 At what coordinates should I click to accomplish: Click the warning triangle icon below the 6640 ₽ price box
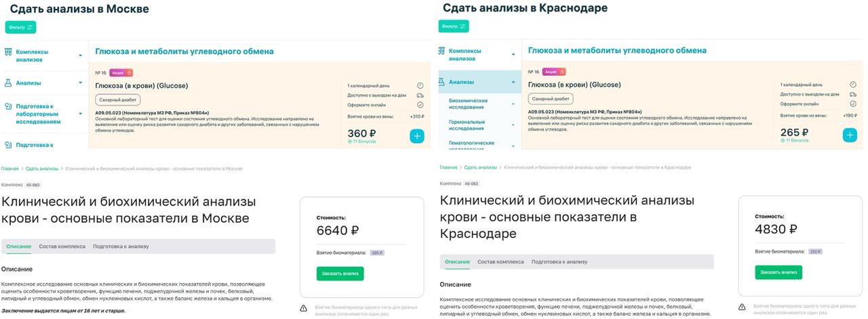pos(303,308)
